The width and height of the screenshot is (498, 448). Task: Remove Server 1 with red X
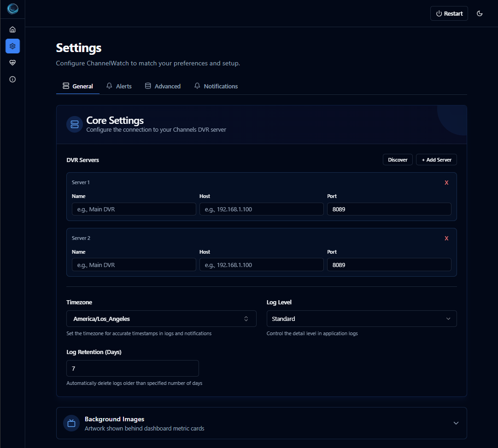click(x=446, y=183)
